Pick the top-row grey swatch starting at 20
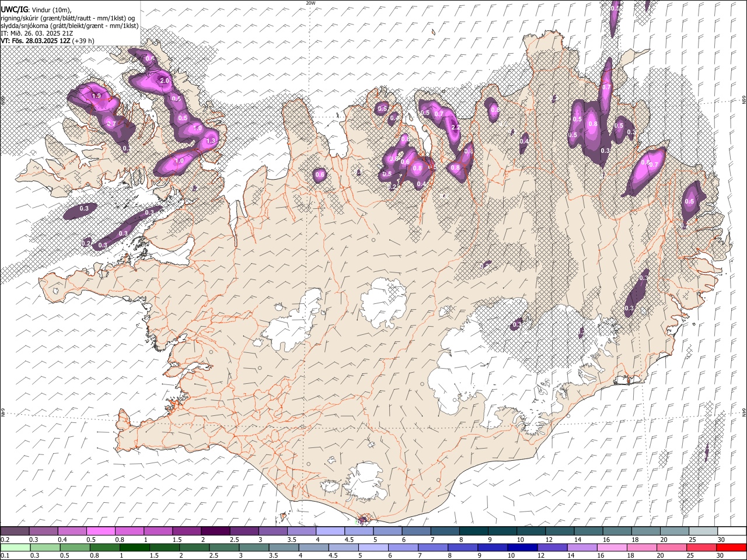 click(x=674, y=531)
